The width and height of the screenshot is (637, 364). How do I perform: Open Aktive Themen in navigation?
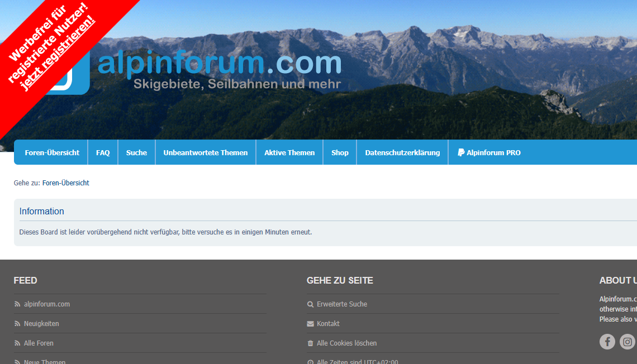pyautogui.click(x=289, y=152)
